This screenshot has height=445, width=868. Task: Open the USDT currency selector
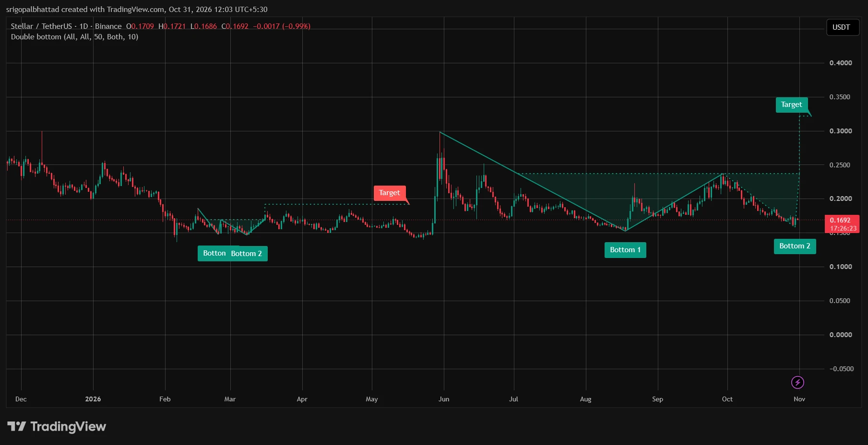pos(842,27)
